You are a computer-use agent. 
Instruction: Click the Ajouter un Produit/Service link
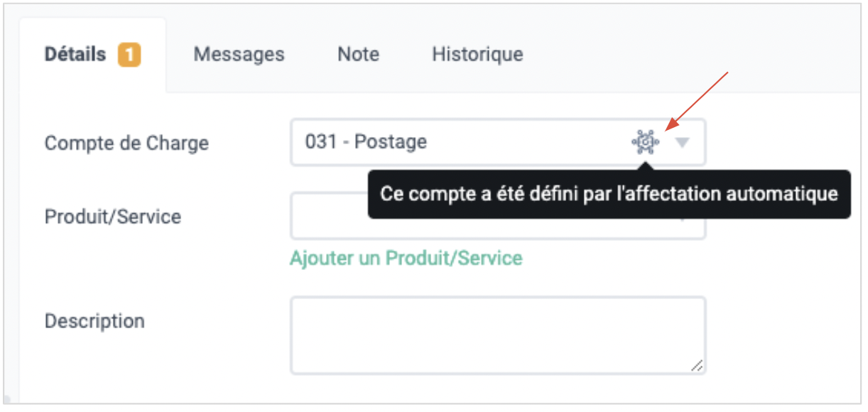click(406, 258)
